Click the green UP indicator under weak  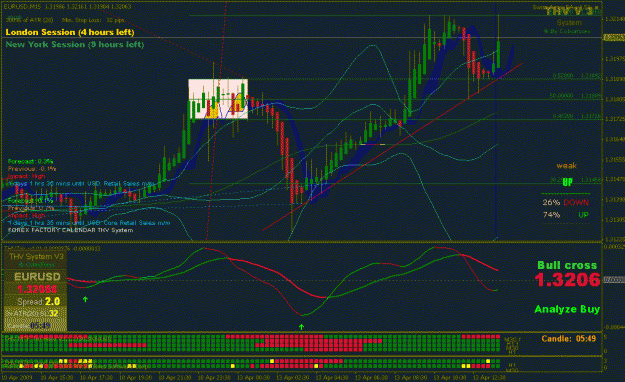click(x=567, y=182)
